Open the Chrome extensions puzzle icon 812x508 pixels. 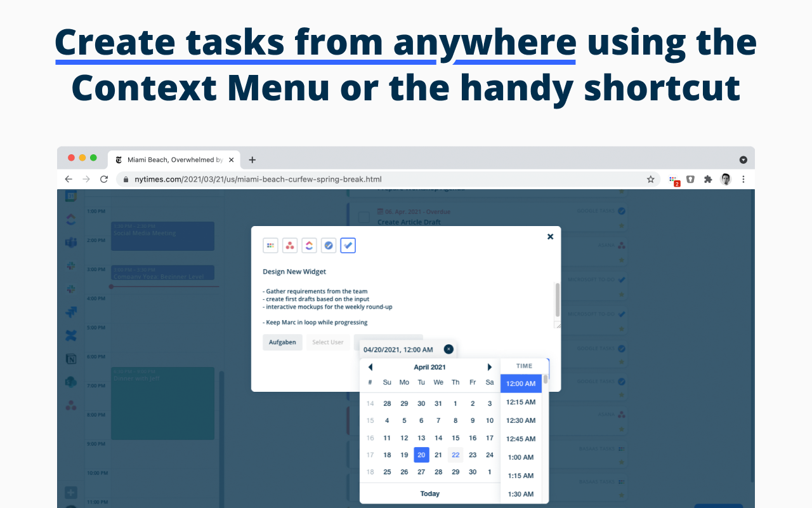point(707,179)
